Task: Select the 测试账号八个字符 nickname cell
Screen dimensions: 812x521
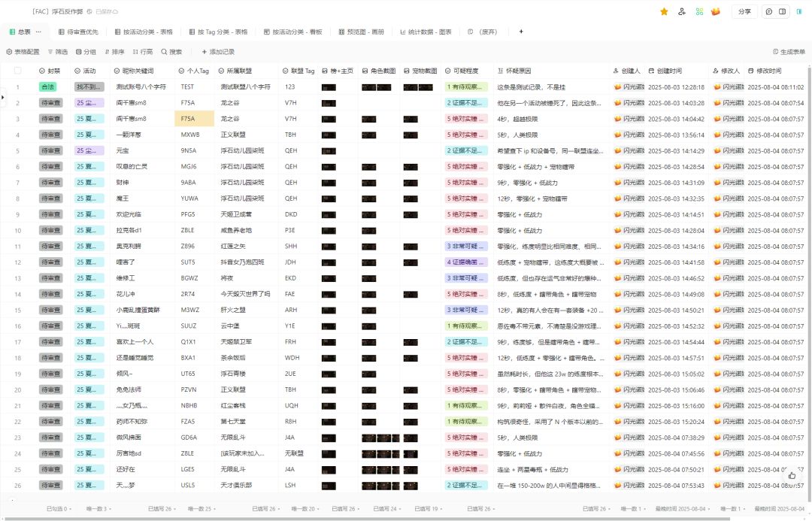Action: [x=141, y=87]
